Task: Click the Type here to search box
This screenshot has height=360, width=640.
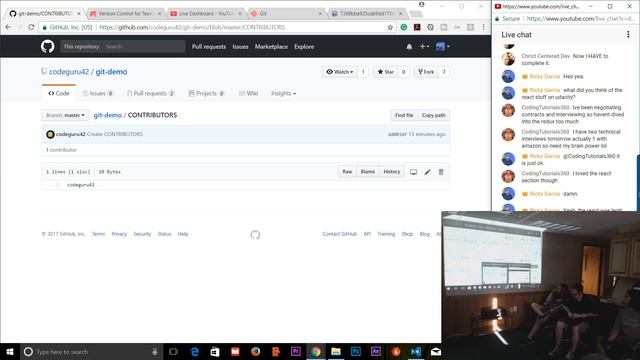Action: click(91, 351)
